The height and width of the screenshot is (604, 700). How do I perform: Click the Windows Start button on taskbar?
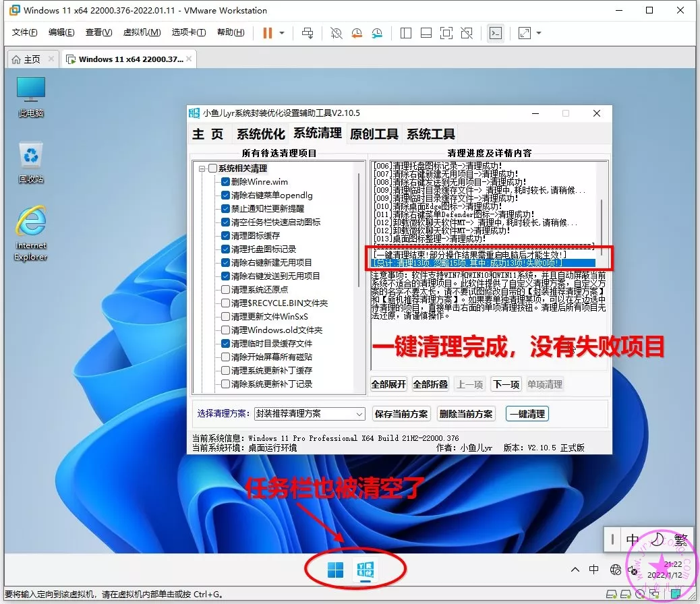(335, 570)
